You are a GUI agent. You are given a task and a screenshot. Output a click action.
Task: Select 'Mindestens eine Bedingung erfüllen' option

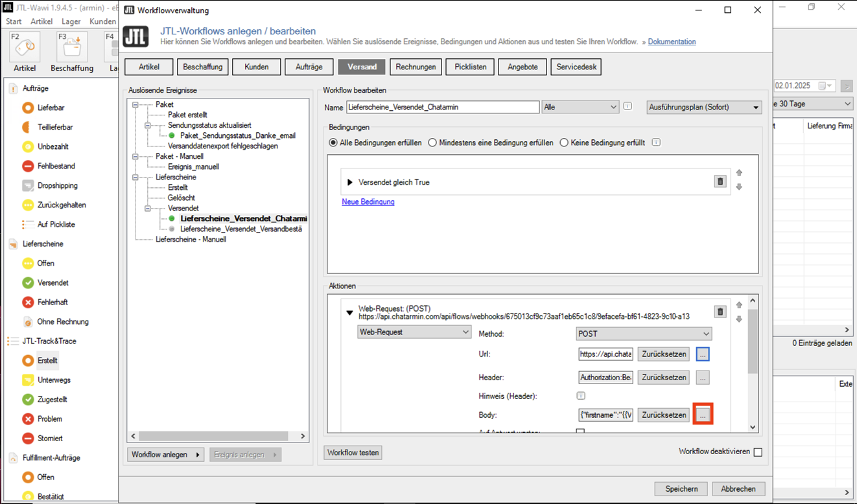point(432,143)
